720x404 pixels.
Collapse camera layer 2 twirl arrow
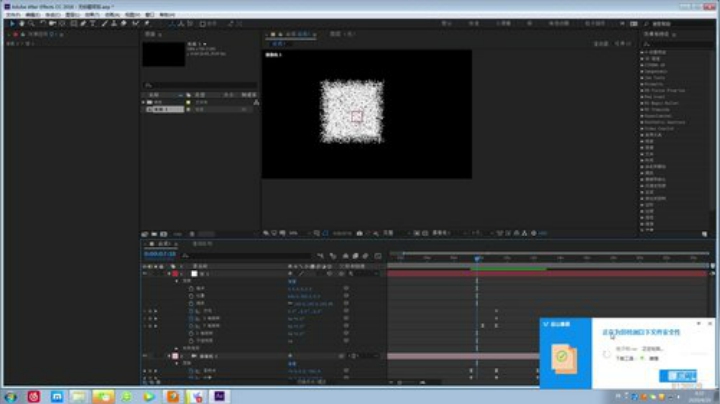[169, 356]
